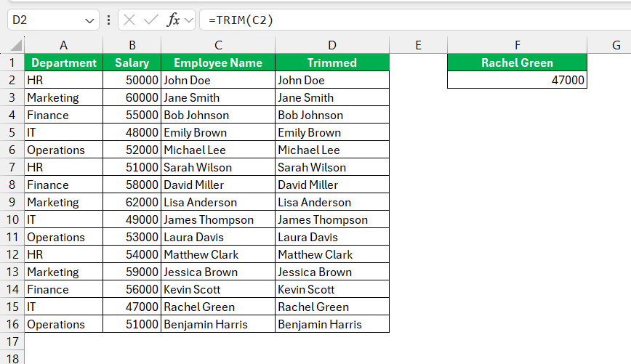Select column D header

click(x=332, y=45)
